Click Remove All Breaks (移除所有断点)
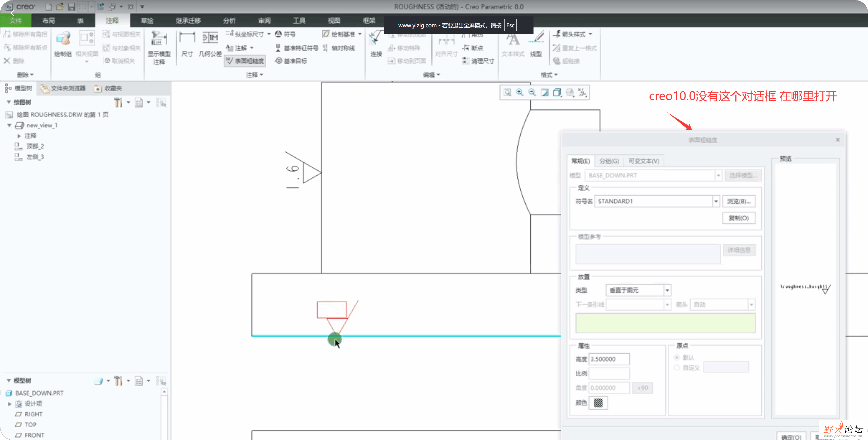Image resolution: width=868 pixels, height=440 pixels. click(25, 48)
